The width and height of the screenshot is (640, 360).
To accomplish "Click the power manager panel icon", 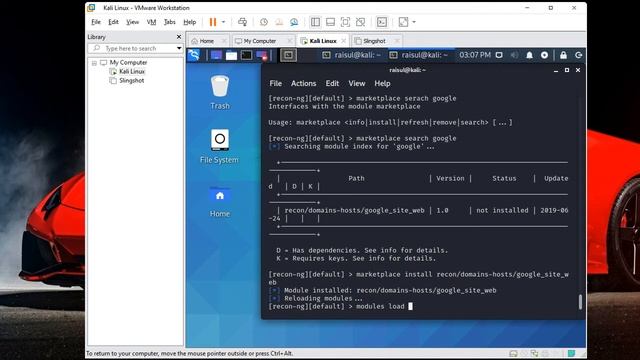I will (x=544, y=55).
